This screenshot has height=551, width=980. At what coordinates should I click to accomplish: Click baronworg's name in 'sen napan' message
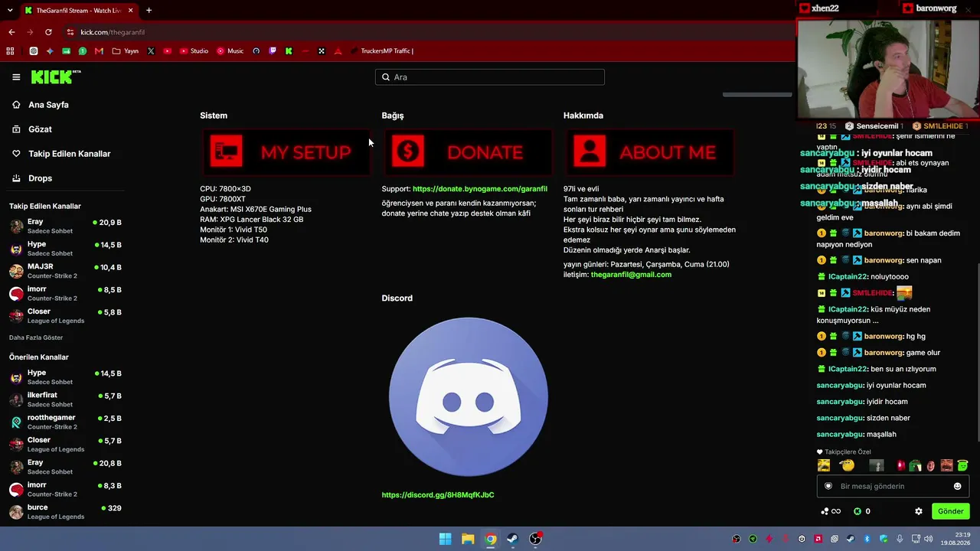point(884,260)
